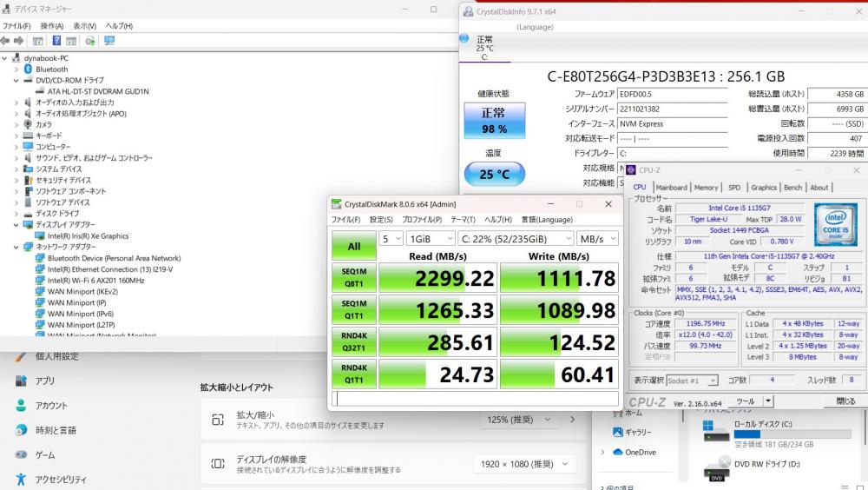
Task: Open テーマ(T) menu in CrystalDiskMark
Action: coord(463,220)
